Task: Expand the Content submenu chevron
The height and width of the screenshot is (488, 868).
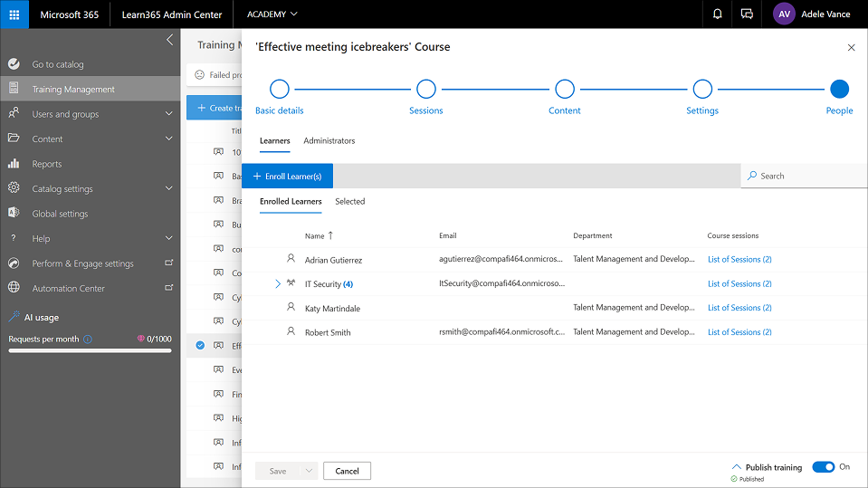Action: pyautogui.click(x=169, y=139)
